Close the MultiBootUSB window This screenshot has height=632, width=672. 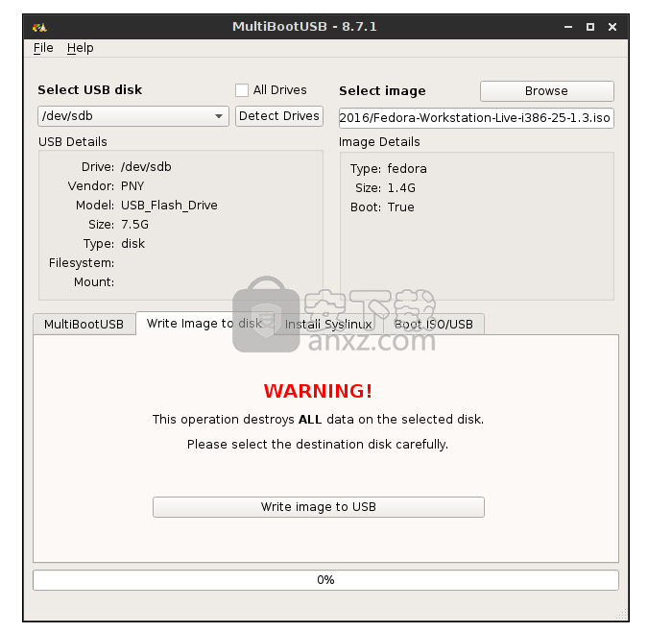click(x=613, y=27)
